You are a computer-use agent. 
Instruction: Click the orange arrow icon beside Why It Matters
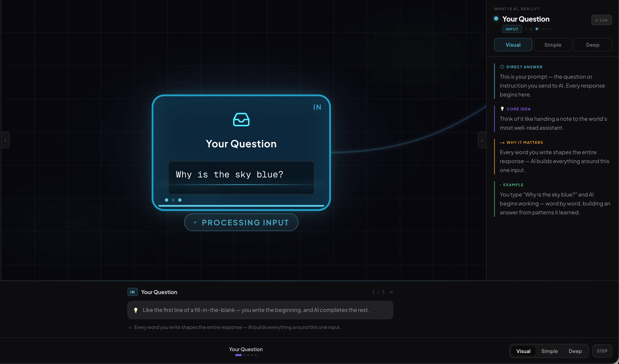pos(502,143)
